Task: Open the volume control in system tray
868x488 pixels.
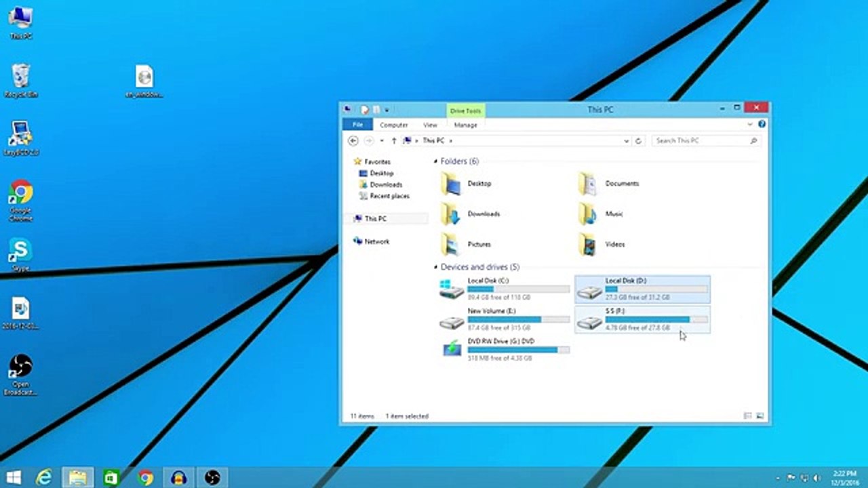Action: 816,478
